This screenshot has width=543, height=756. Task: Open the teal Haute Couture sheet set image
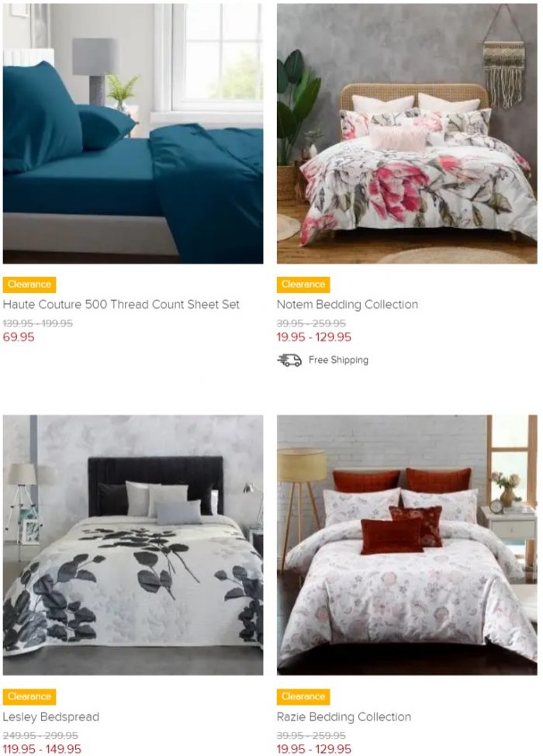133,133
